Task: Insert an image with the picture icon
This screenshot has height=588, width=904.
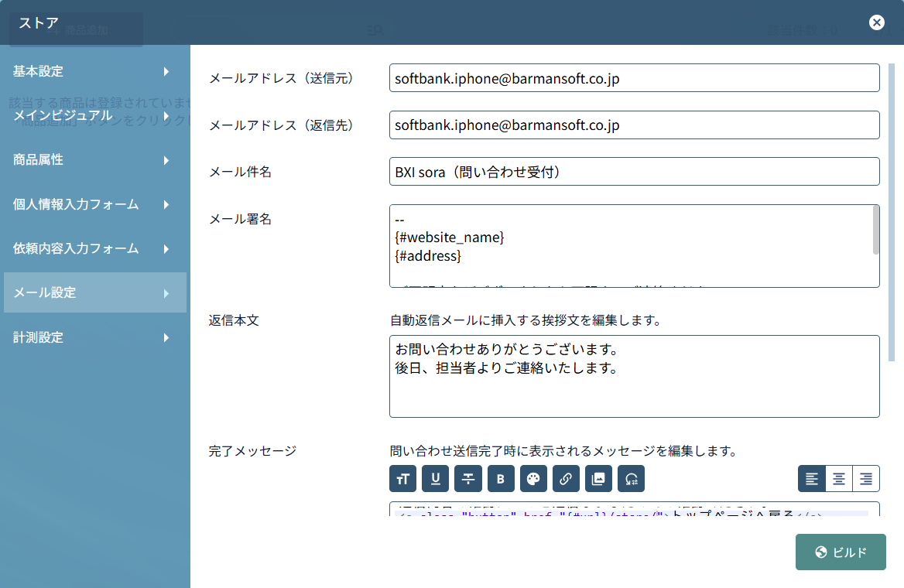Action: coord(598,478)
